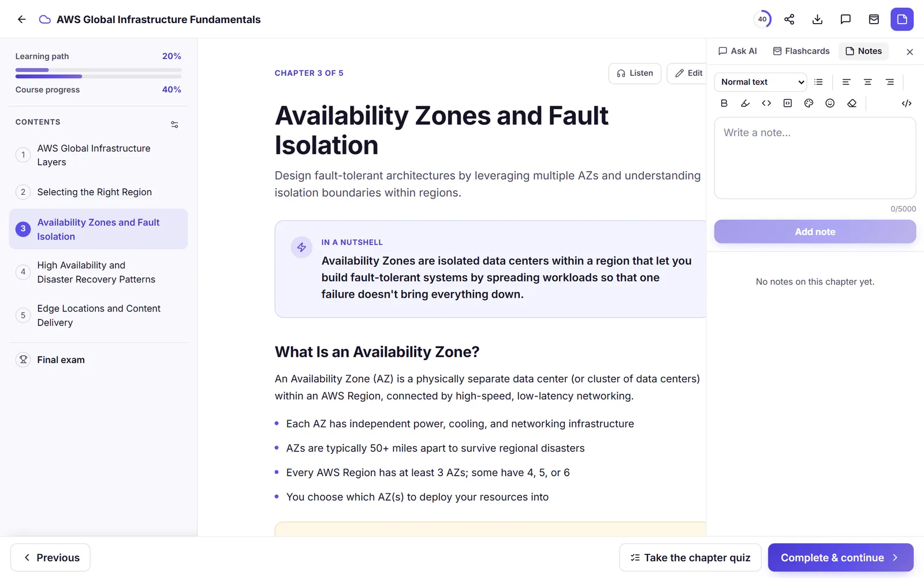
Task: Take the chapter quiz
Action: (x=690, y=557)
